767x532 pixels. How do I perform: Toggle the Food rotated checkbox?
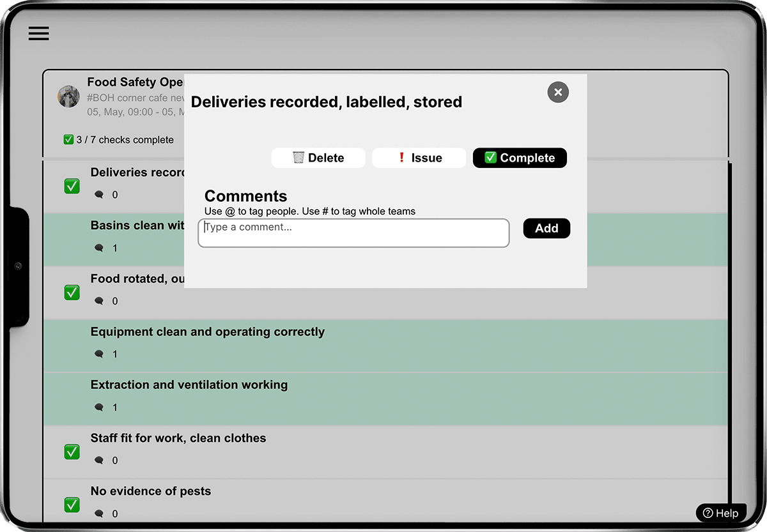[x=72, y=293]
